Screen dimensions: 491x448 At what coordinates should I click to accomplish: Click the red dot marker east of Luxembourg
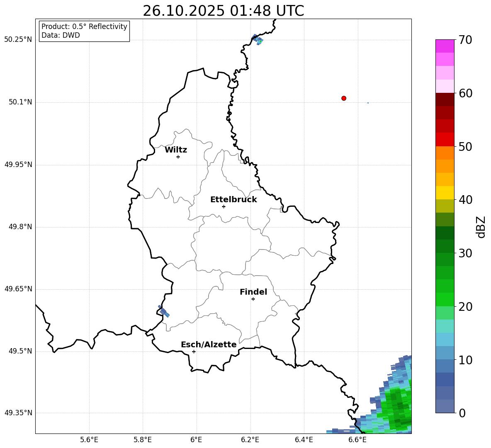point(344,98)
